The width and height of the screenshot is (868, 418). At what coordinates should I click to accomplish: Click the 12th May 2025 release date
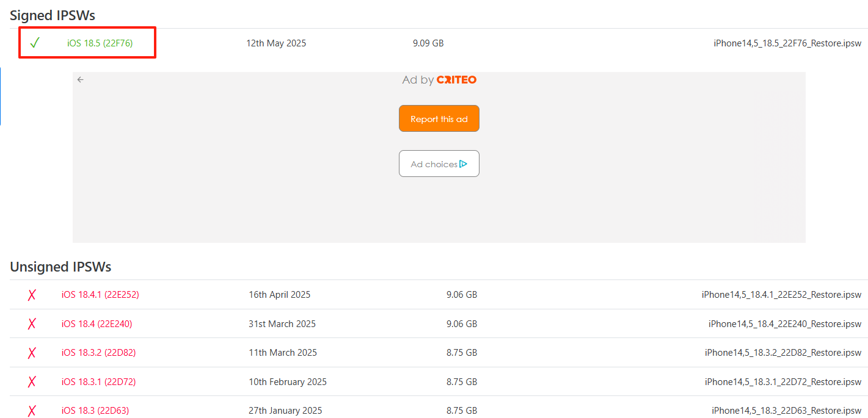(276, 43)
